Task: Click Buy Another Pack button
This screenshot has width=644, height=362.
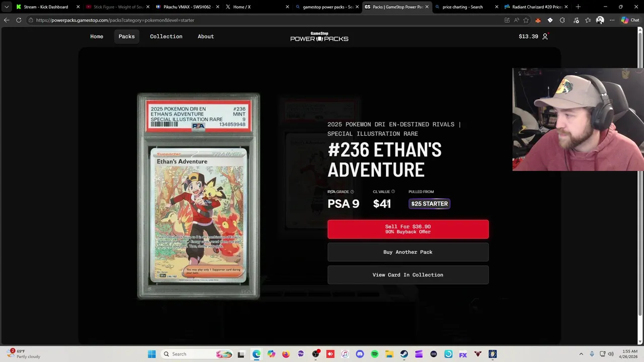Action: tap(408, 252)
